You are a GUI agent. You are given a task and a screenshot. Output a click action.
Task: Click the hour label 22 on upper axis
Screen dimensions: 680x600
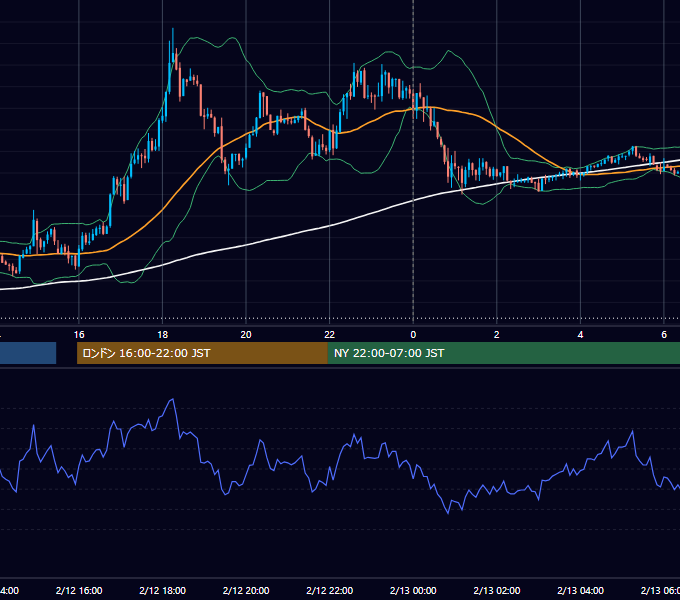click(x=330, y=335)
